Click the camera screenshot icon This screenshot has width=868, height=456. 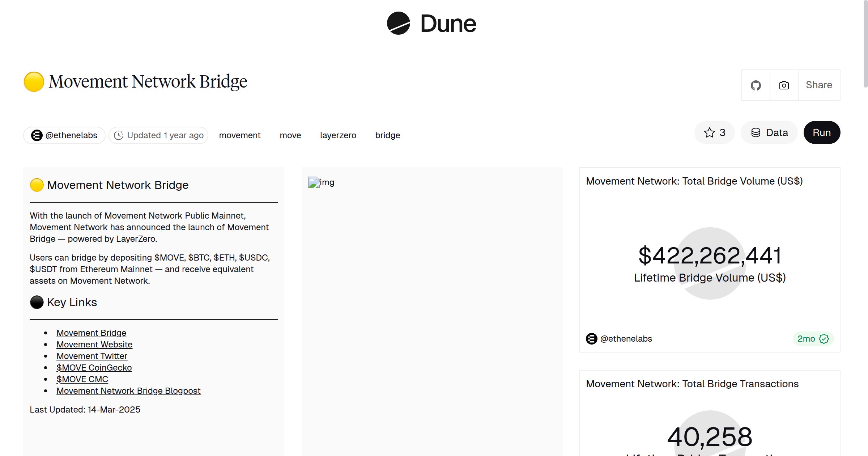(x=784, y=85)
